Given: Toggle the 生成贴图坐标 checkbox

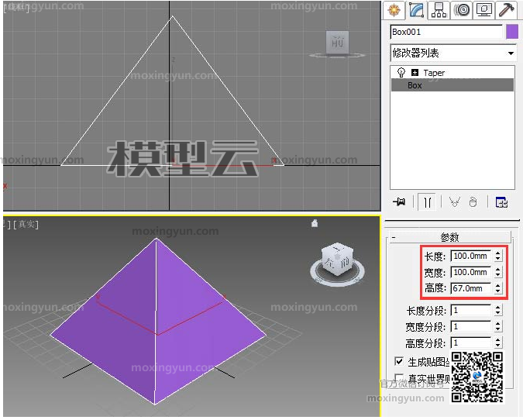Looking at the screenshot, I should tap(399, 361).
